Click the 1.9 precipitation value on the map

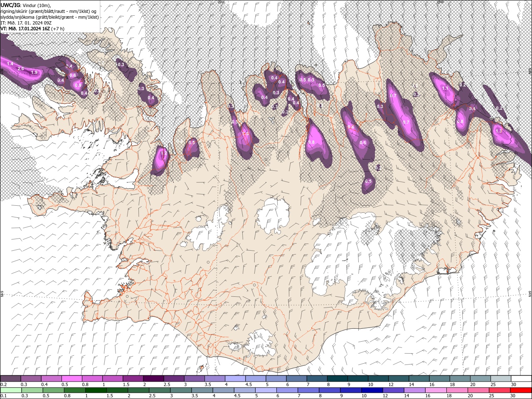(x=34, y=73)
